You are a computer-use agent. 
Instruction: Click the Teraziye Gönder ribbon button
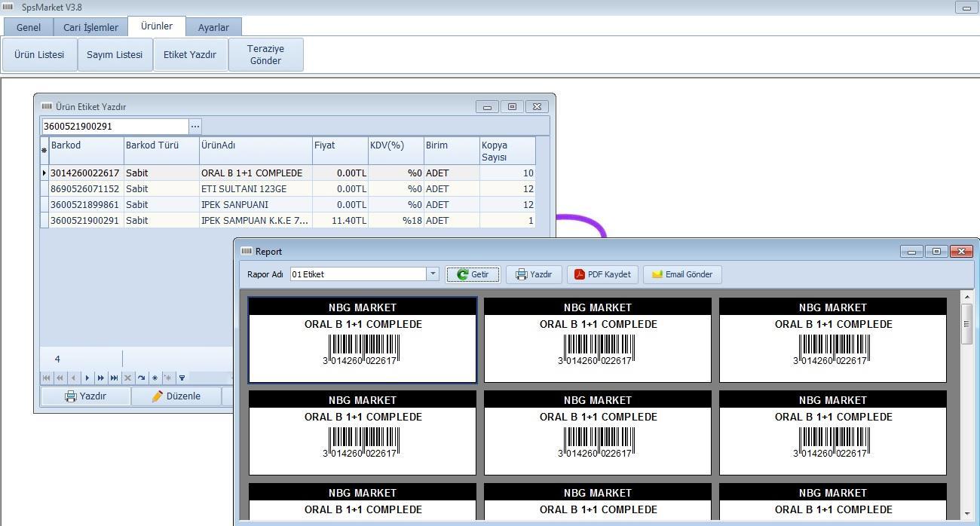[x=265, y=55]
